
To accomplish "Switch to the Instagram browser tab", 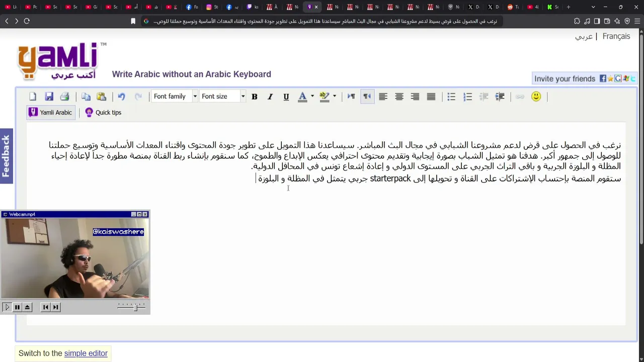I will coord(212,7).
